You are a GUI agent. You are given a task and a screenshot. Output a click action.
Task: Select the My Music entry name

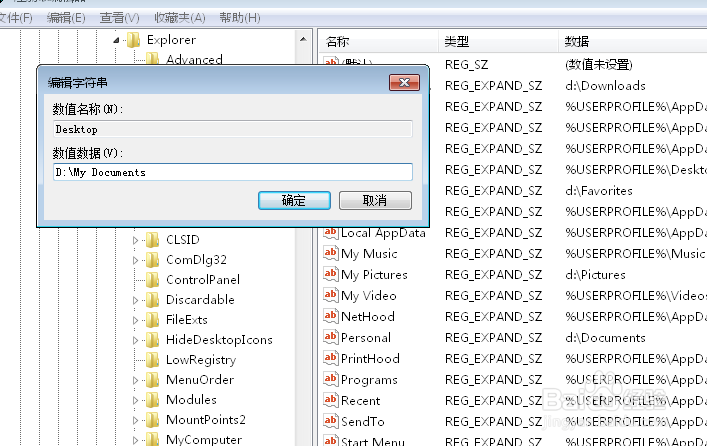369,254
